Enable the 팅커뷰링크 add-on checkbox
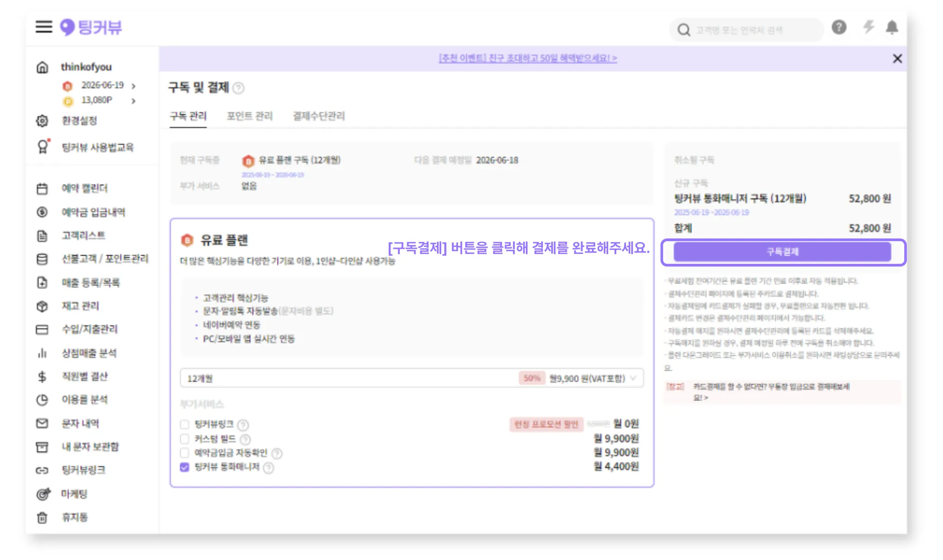Viewport: 943px width, 560px height. (185, 424)
